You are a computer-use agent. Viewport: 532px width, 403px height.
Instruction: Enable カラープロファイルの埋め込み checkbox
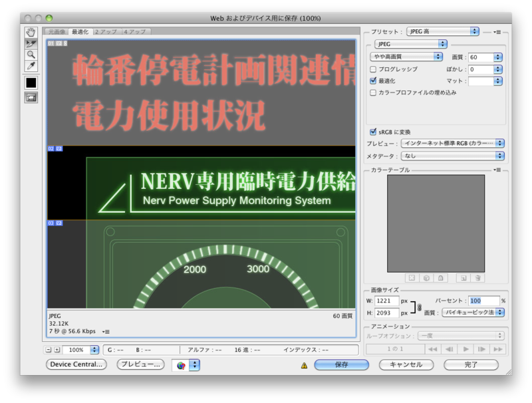[x=373, y=92]
